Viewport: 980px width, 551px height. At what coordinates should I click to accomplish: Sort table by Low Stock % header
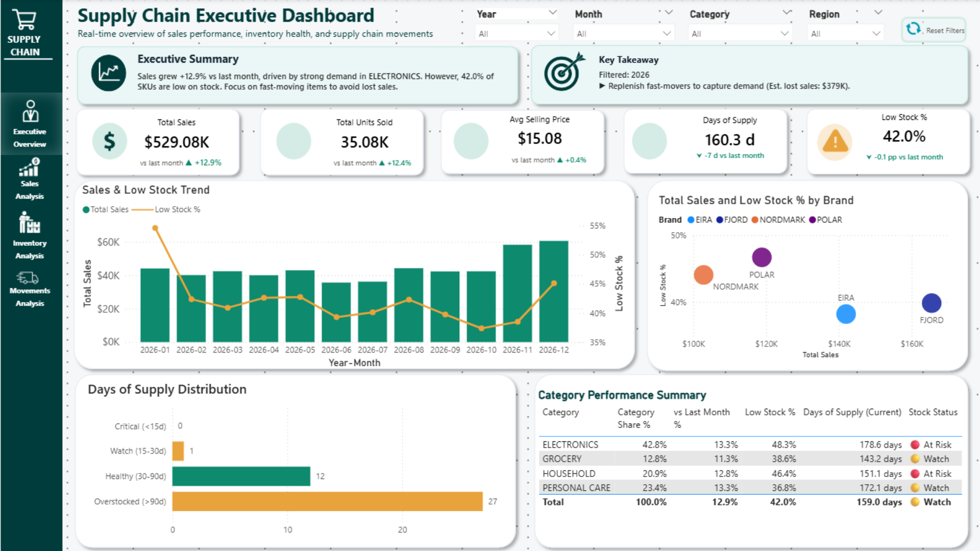(770, 412)
